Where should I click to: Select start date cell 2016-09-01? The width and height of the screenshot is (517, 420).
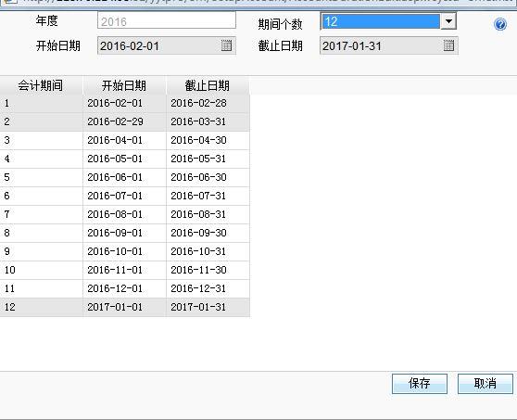coord(124,233)
